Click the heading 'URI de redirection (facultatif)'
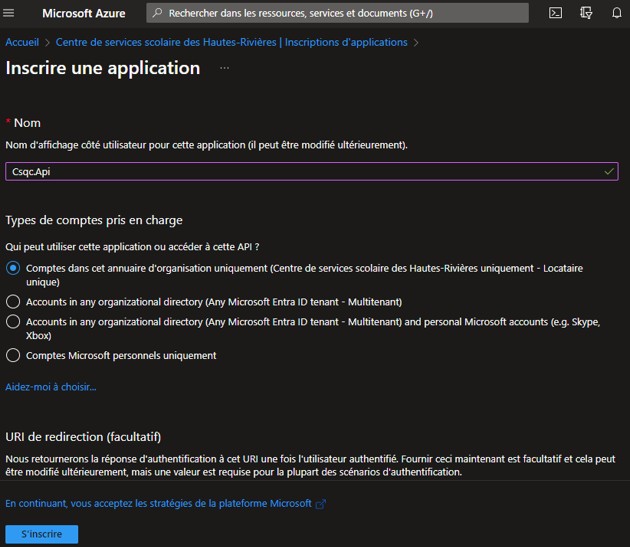 [83, 437]
